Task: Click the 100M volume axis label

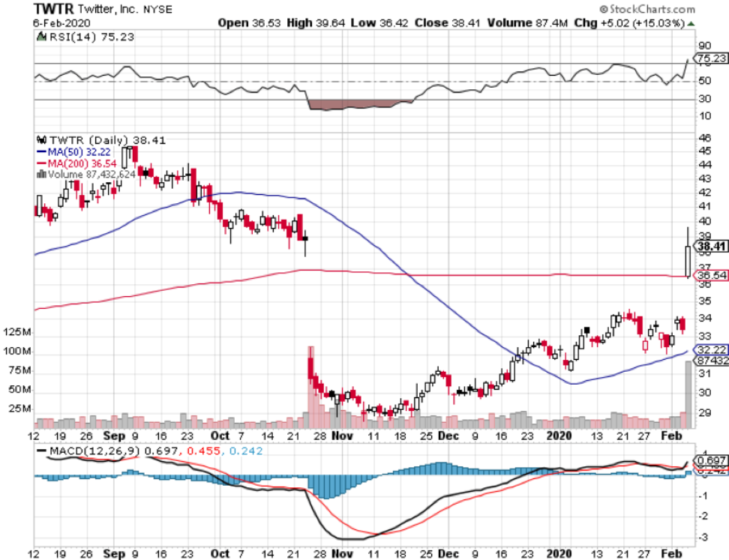Action: click(x=18, y=351)
